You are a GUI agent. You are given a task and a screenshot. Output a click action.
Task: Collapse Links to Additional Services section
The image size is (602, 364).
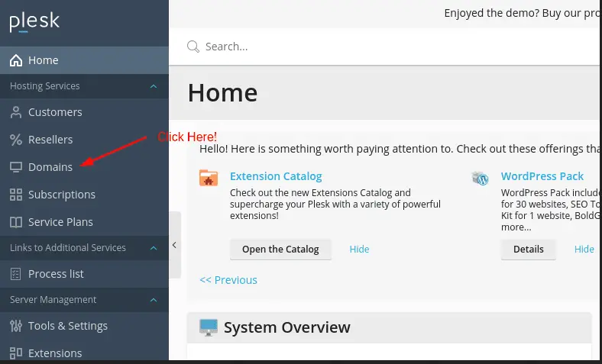click(x=154, y=248)
